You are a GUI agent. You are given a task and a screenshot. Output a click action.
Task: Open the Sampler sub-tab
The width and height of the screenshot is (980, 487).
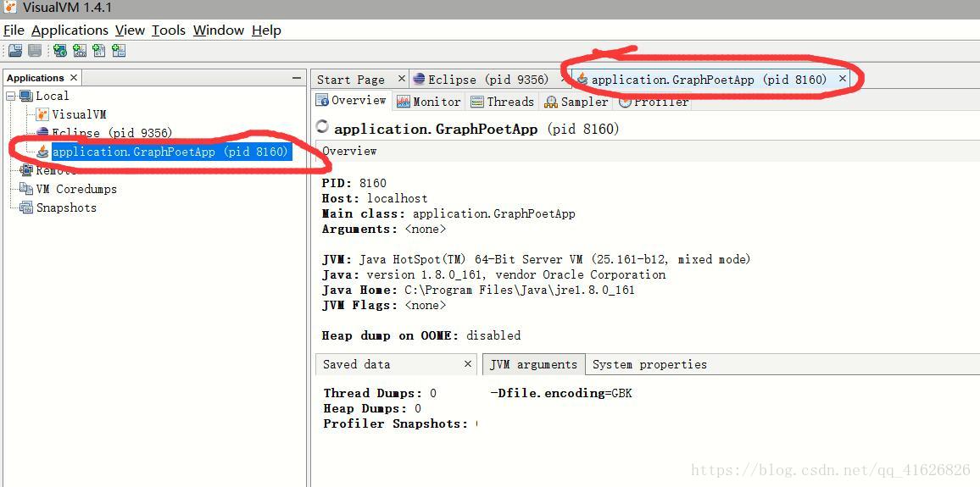click(576, 102)
